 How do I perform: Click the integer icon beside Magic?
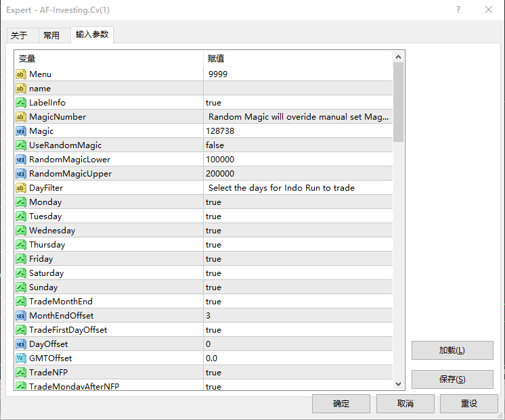(21, 131)
